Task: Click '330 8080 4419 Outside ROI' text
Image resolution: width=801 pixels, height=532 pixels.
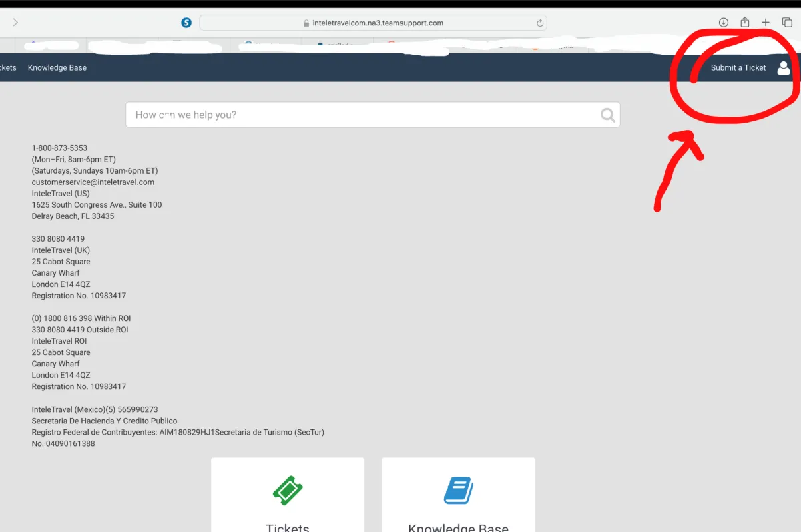Action: point(80,329)
